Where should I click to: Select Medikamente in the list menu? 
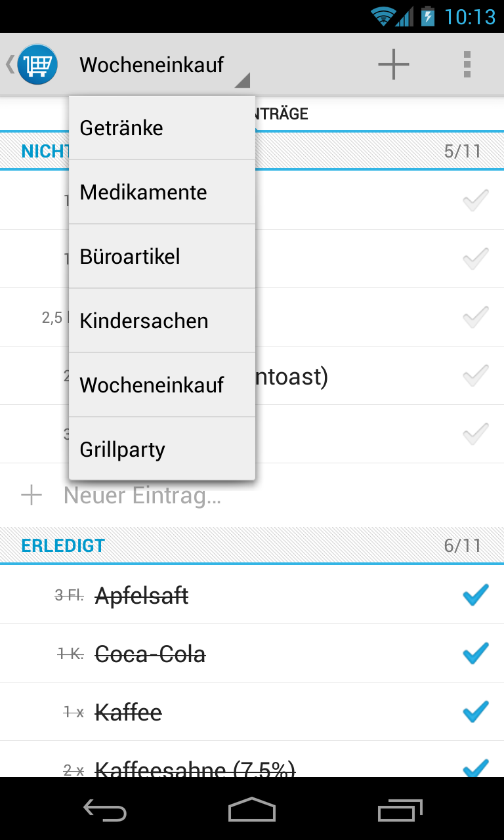pyautogui.click(x=162, y=192)
